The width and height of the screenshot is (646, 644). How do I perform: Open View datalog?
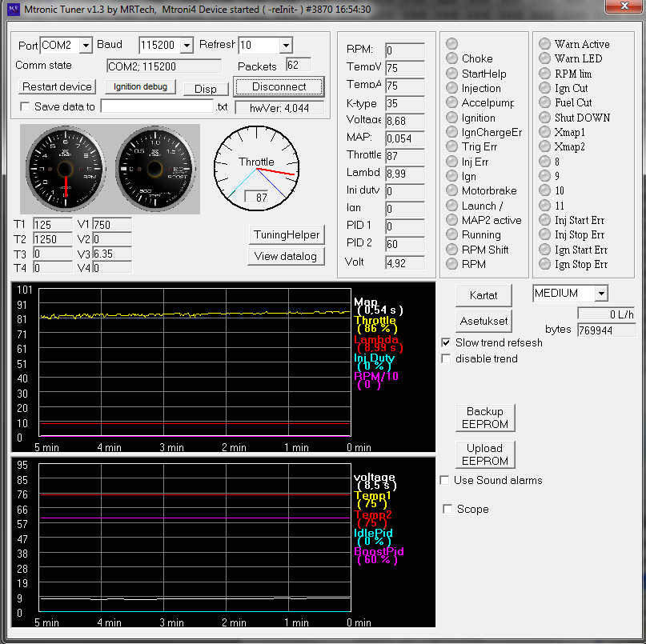(286, 256)
